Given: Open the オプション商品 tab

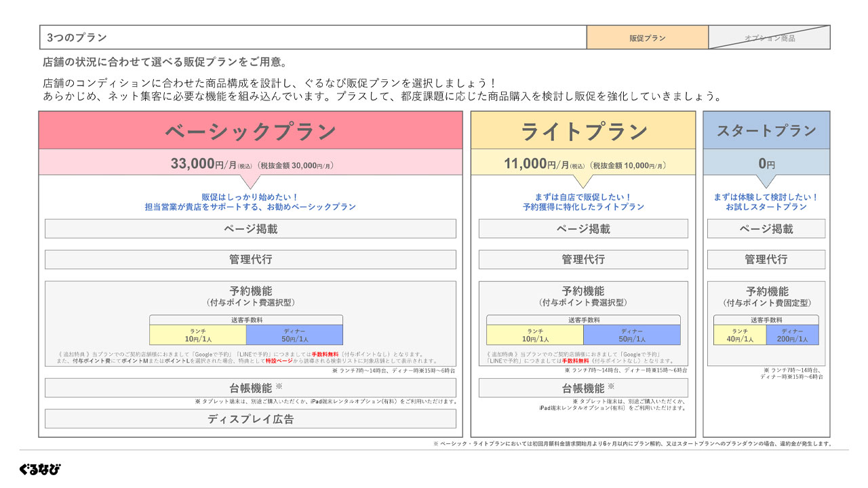Looking at the screenshot, I should tap(770, 37).
